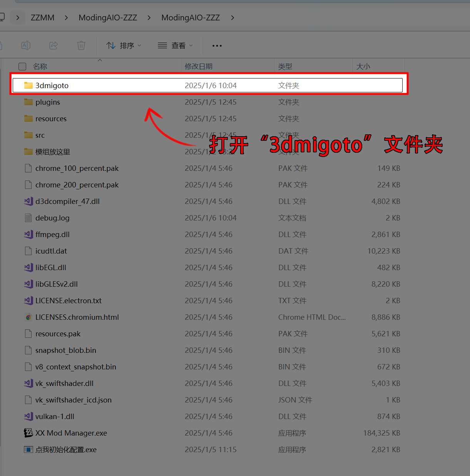The width and height of the screenshot is (470, 476).
Task: Open the Sort (排序) menu icon
Action: [x=110, y=45]
